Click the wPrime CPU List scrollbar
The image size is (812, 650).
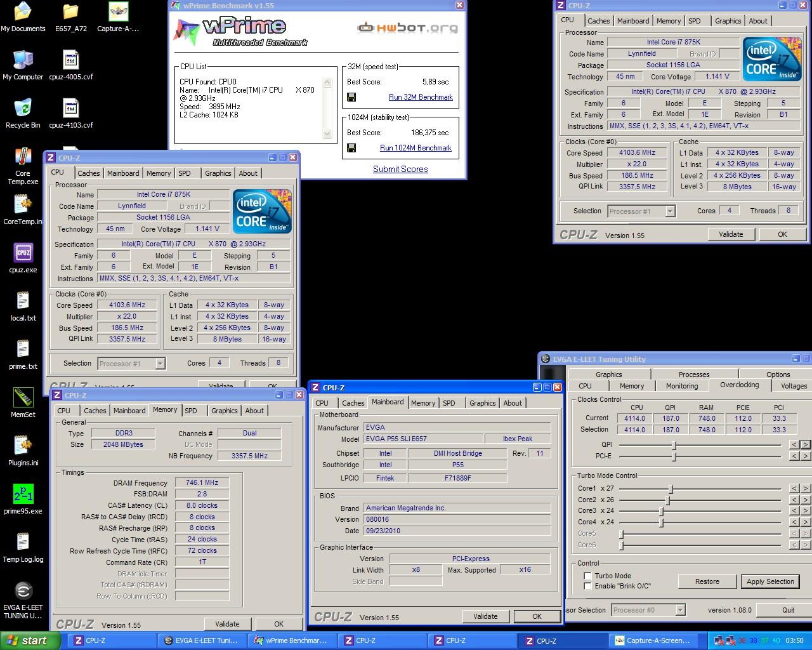tap(327, 108)
